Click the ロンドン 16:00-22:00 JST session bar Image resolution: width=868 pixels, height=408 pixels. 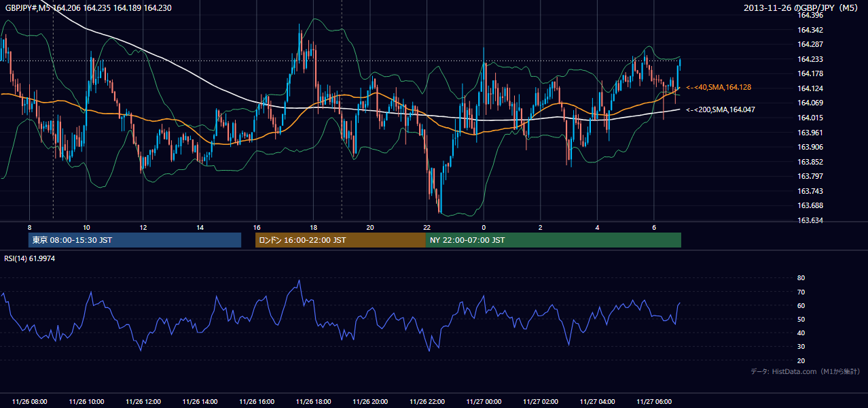(x=340, y=240)
